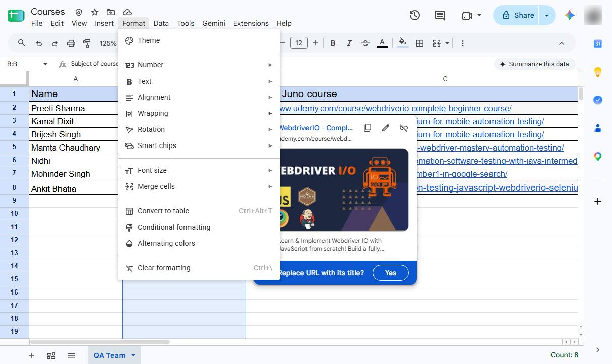Screen dimensions: 612x364
Task: Add a new sheet
Action: [x=31, y=355]
